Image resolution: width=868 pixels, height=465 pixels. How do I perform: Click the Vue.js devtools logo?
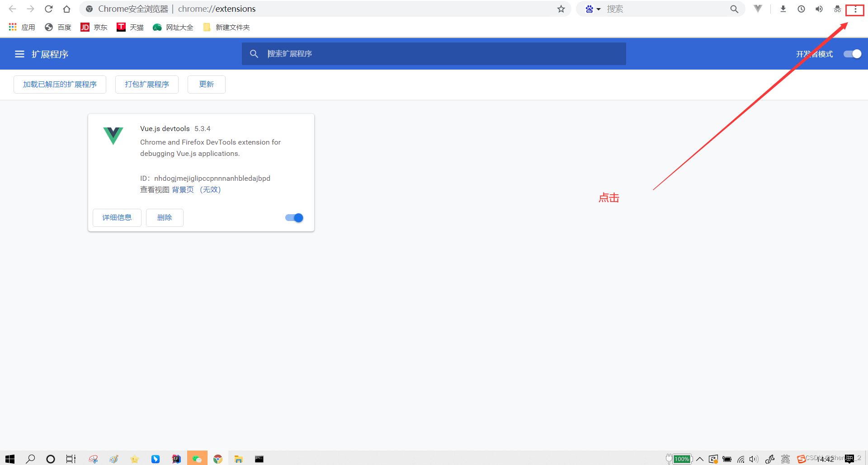[113, 136]
